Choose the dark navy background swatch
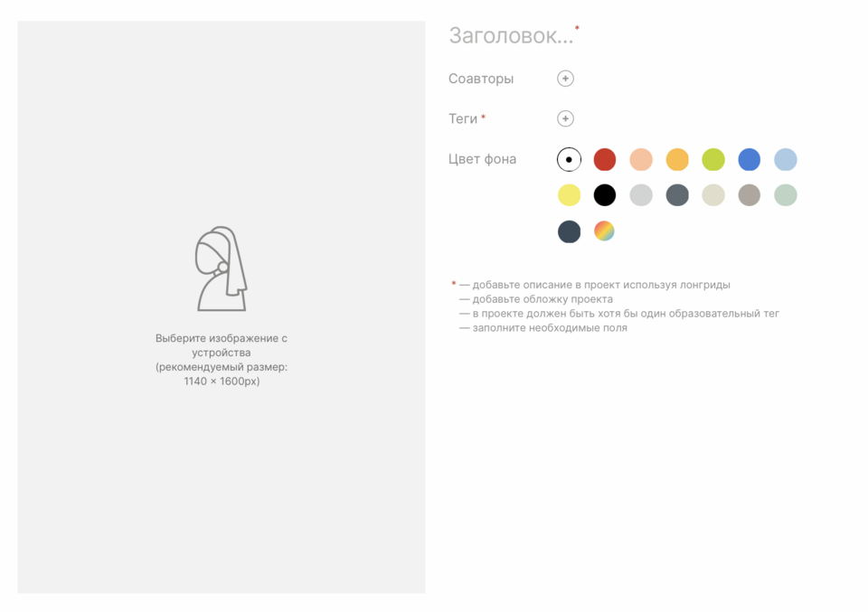 coord(569,231)
